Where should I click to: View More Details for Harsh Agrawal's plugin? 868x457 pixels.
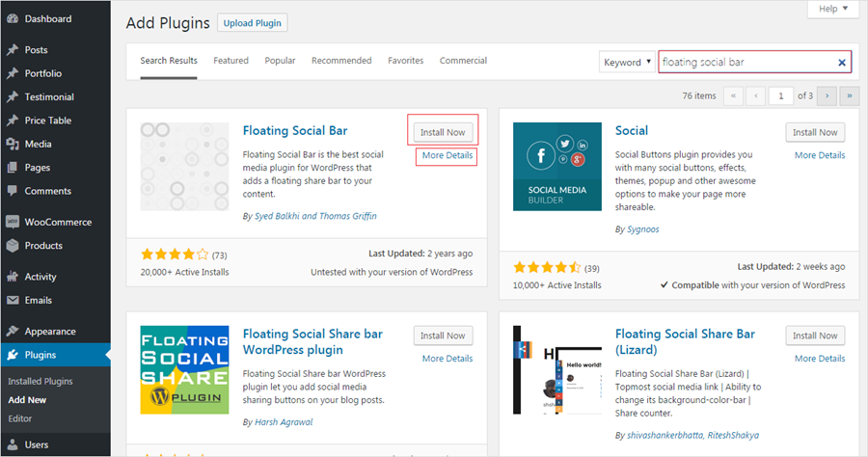pyautogui.click(x=448, y=359)
